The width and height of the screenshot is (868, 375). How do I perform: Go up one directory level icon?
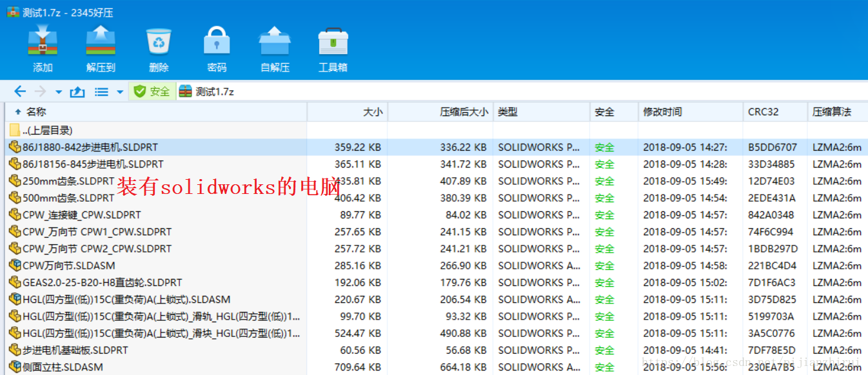pos(77,91)
